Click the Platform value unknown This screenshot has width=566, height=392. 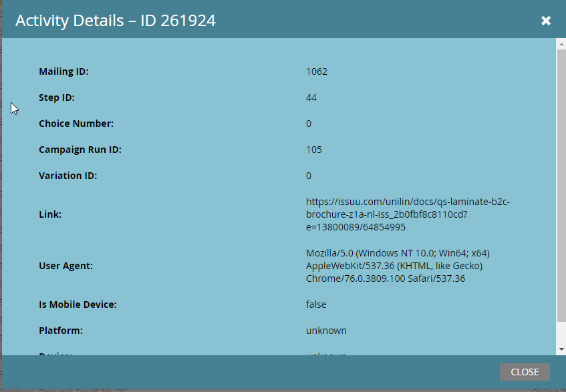point(326,331)
